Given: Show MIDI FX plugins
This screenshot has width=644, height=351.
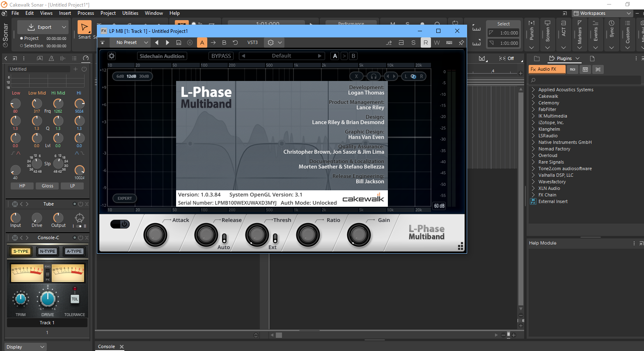Looking at the screenshot, I should pyautogui.click(x=573, y=69).
